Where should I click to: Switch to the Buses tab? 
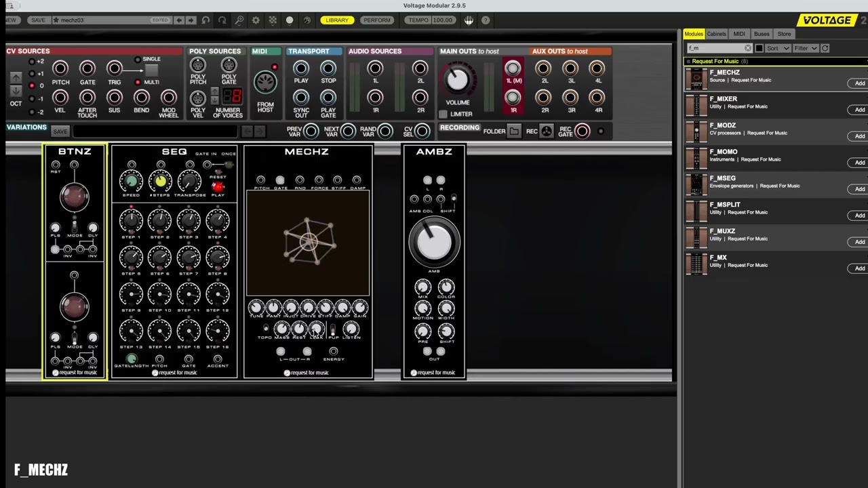coord(762,34)
